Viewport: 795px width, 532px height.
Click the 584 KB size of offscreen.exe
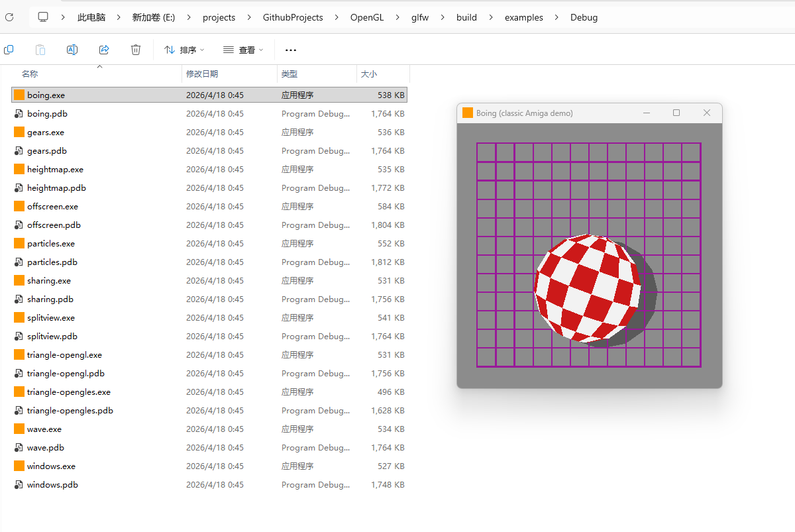pos(391,206)
